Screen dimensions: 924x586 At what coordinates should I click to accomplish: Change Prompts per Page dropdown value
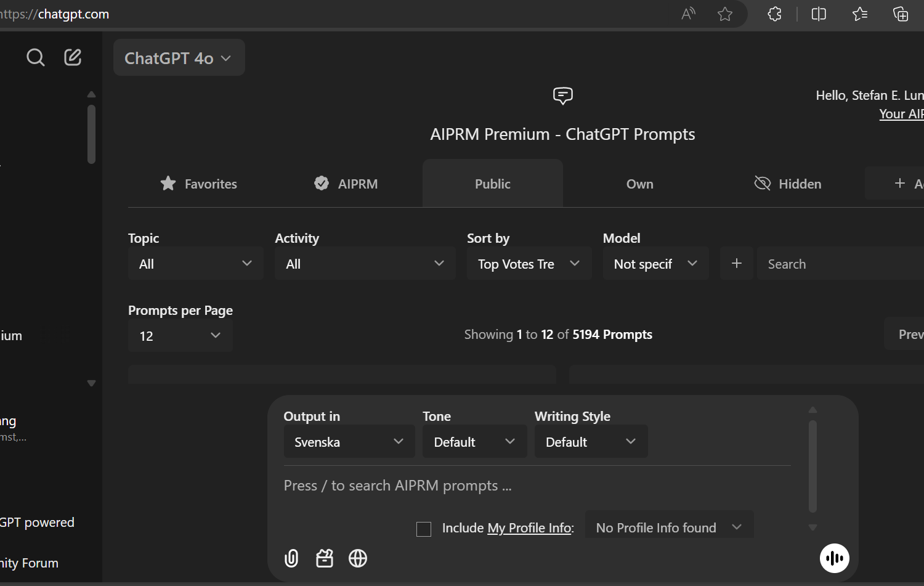[180, 336]
